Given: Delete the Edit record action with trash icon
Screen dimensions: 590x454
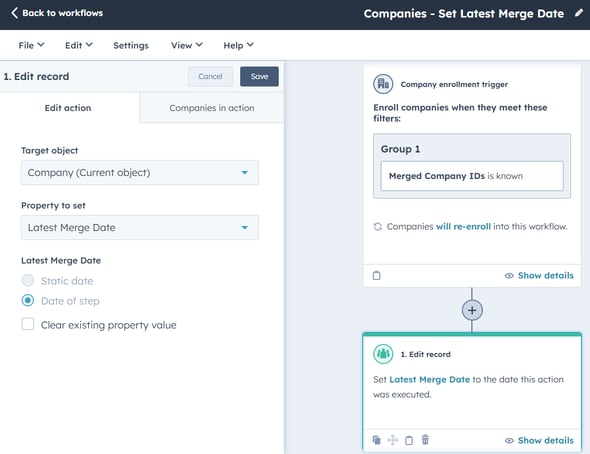Looking at the screenshot, I should (x=425, y=439).
